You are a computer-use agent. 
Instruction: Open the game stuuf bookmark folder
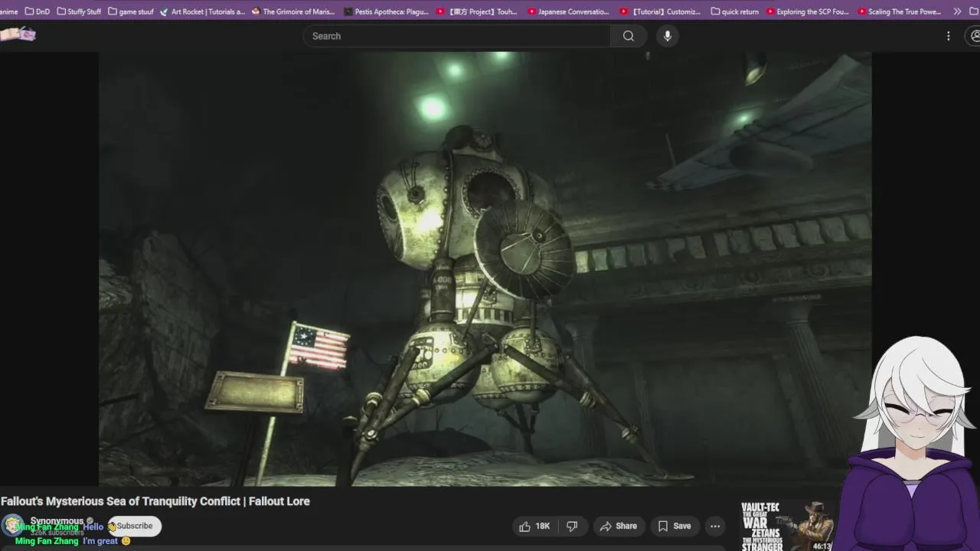131,11
